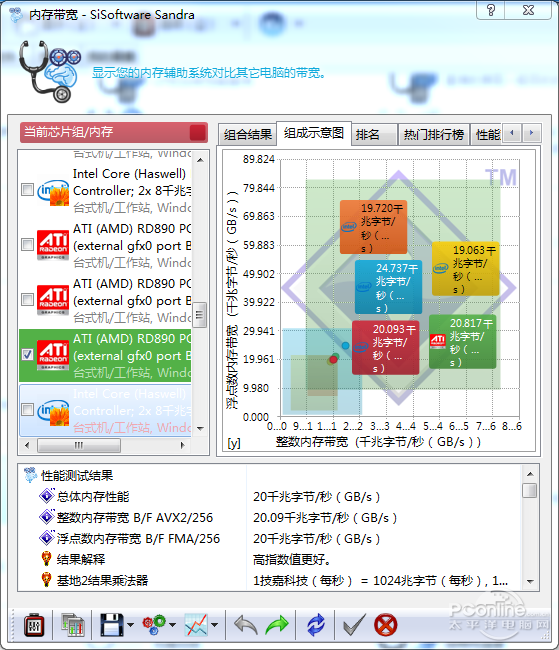Screen dimensions: 559x650
Task: Uncheck the green highlighted ATI RD890 checkbox
Action: [27, 354]
